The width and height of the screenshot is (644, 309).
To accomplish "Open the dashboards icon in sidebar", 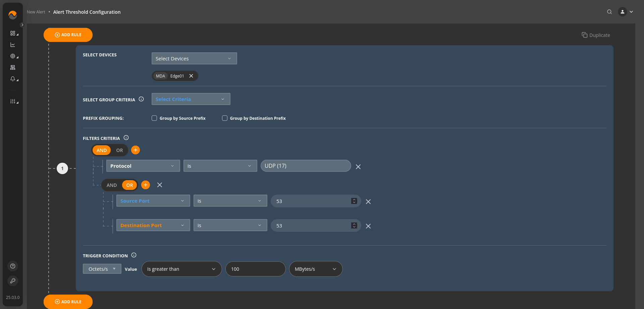I will 13,33.
